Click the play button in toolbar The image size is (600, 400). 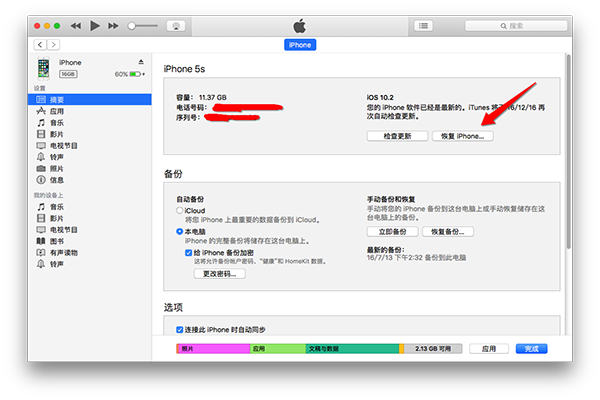coord(95,26)
